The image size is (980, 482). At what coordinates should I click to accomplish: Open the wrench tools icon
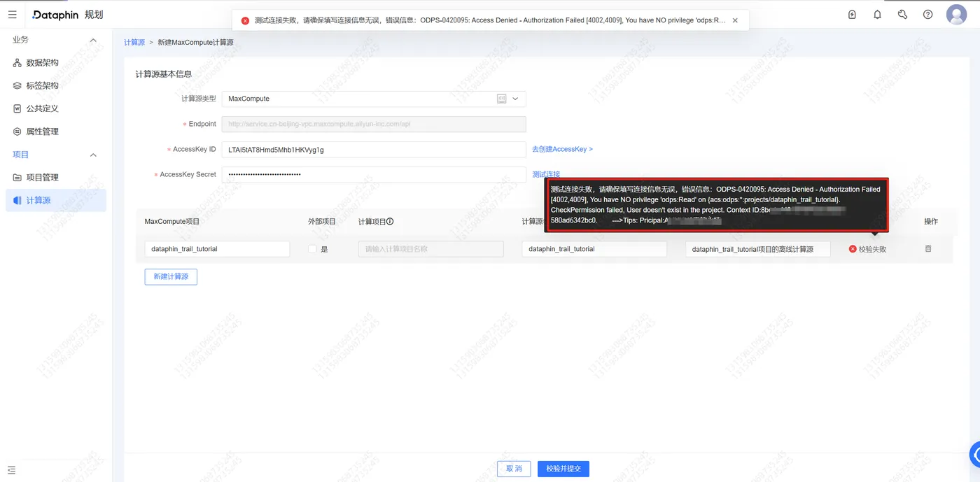click(x=902, y=14)
